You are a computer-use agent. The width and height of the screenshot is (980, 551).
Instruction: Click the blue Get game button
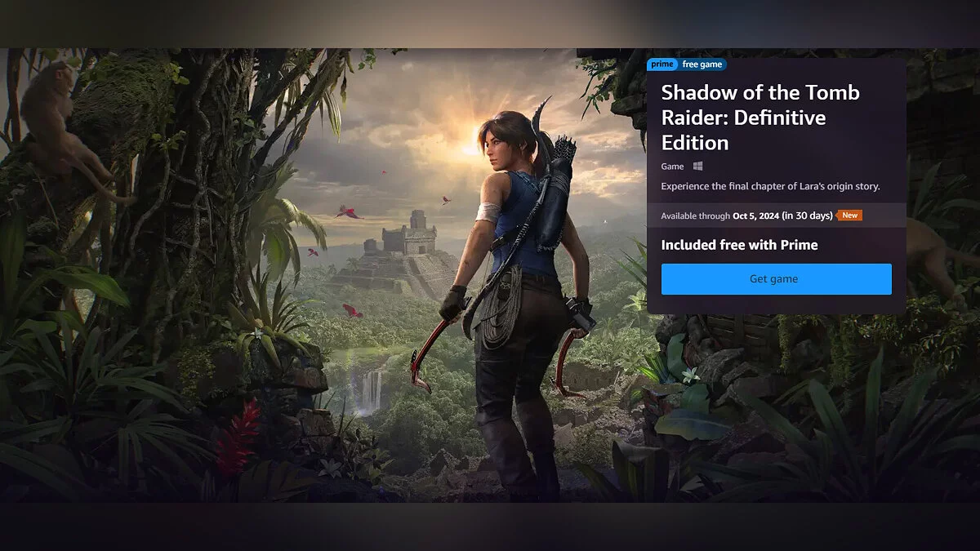[776, 279]
